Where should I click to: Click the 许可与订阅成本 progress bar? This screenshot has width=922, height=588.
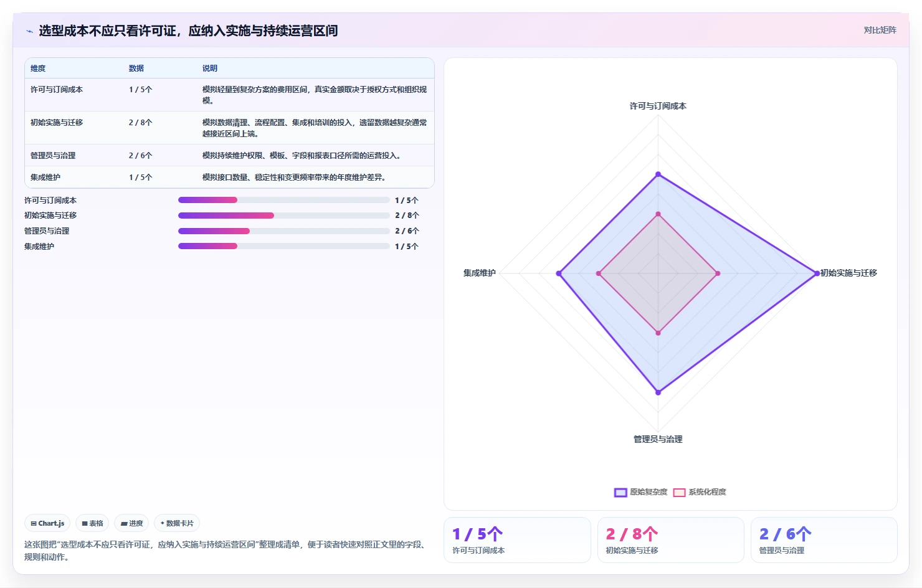pyautogui.click(x=284, y=200)
